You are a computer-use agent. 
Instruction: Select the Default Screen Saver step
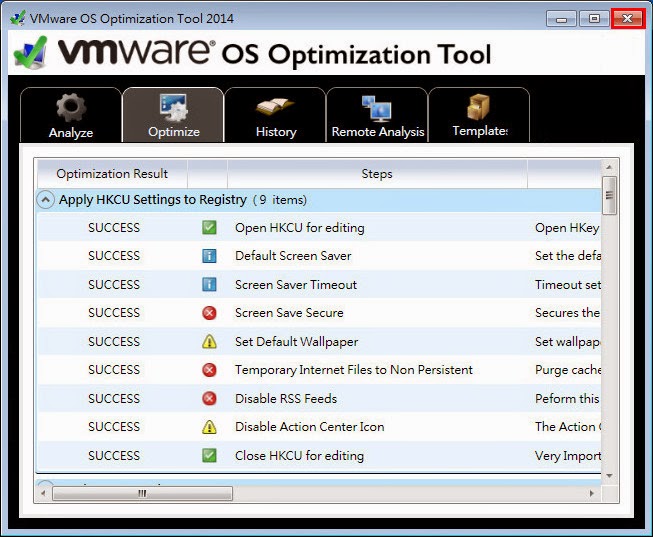[293, 256]
